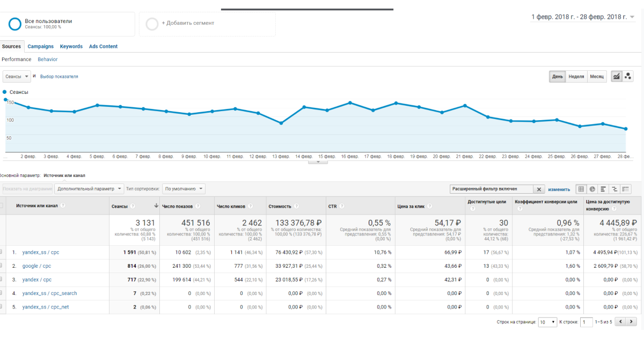Check the box for yandex_ss / cpc row
Viewport: 644px width, 338px height.
[2, 252]
